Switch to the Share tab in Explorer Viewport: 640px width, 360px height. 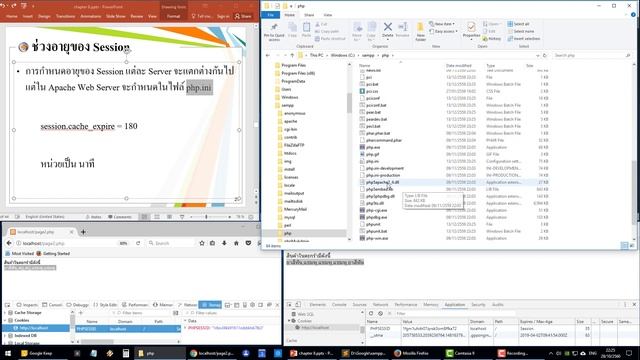(x=309, y=15)
